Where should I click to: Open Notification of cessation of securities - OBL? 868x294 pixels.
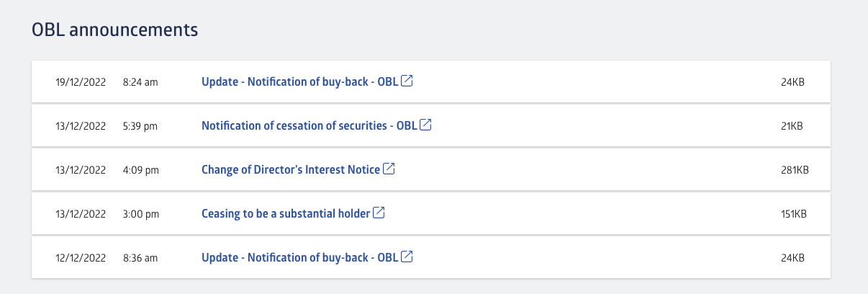pos(309,125)
